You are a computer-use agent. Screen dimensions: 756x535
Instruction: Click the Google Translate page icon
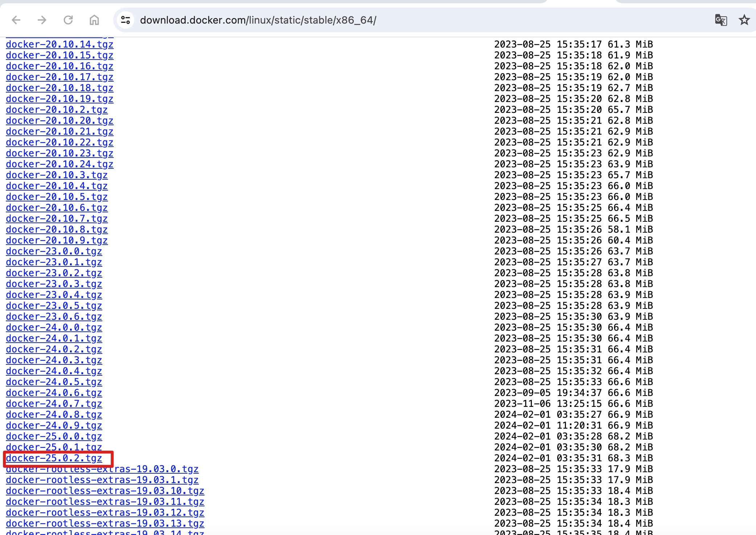tap(720, 20)
